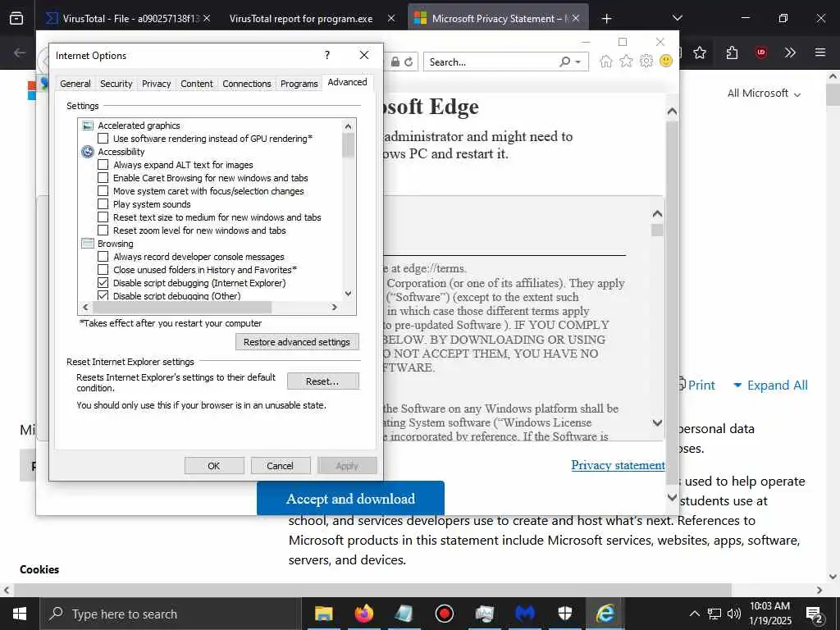Click license text box scroll down arrow
The width and height of the screenshot is (840, 630).
point(657,422)
